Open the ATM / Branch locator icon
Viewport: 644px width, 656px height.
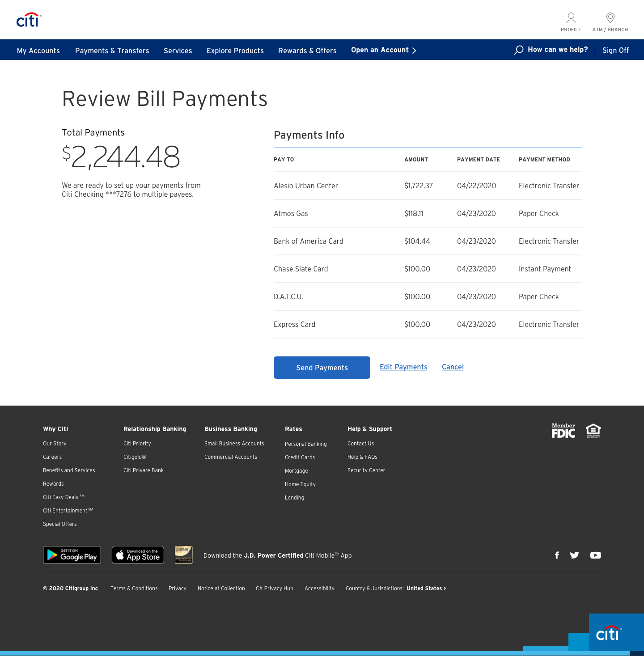click(x=610, y=22)
